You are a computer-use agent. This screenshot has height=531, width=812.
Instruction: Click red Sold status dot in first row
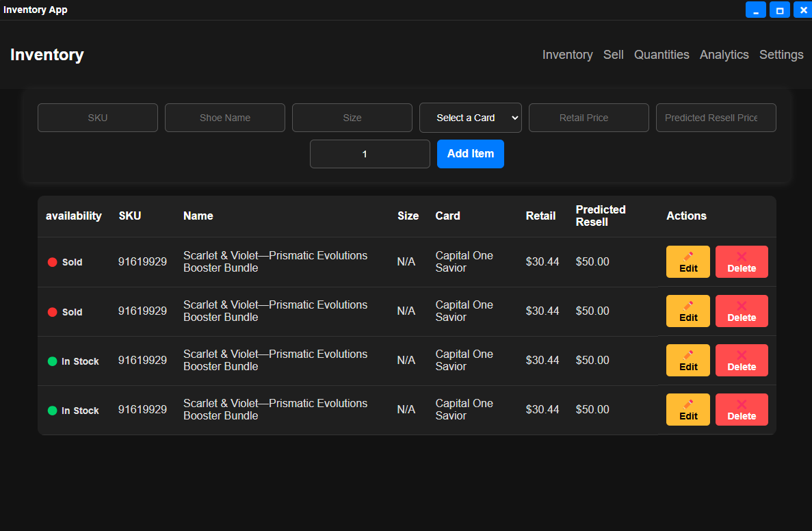[x=52, y=262]
